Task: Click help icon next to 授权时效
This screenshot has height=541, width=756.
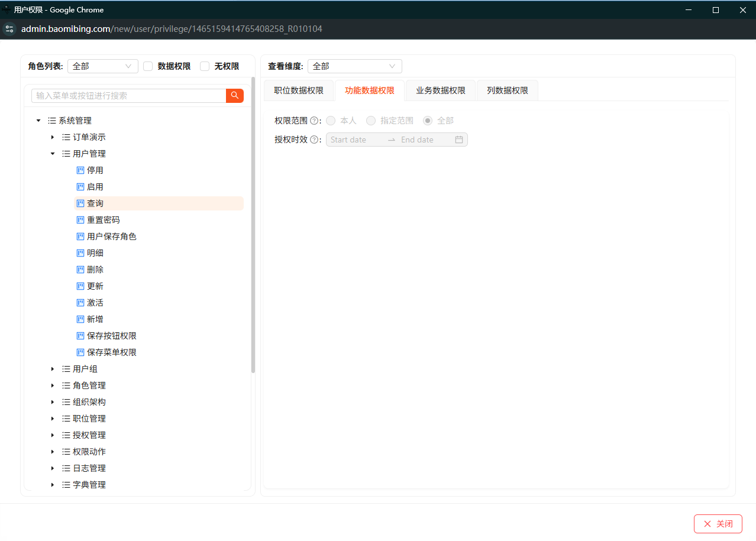Action: coord(314,140)
